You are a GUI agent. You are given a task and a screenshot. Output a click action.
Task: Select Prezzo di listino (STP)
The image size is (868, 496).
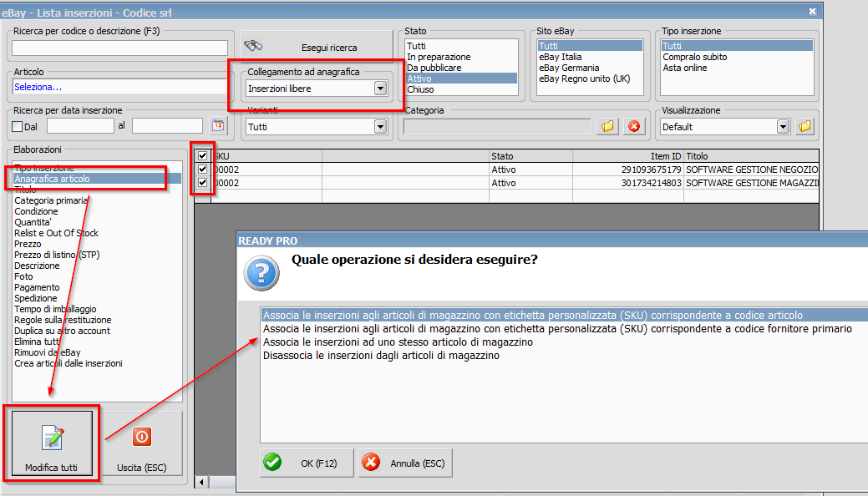click(x=97, y=255)
